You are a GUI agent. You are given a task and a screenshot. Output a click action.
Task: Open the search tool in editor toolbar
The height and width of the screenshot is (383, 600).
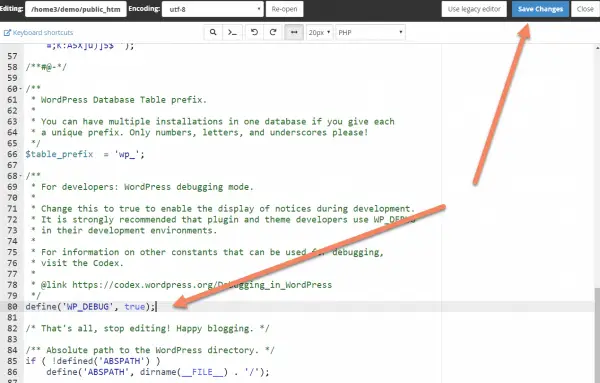tap(213, 33)
